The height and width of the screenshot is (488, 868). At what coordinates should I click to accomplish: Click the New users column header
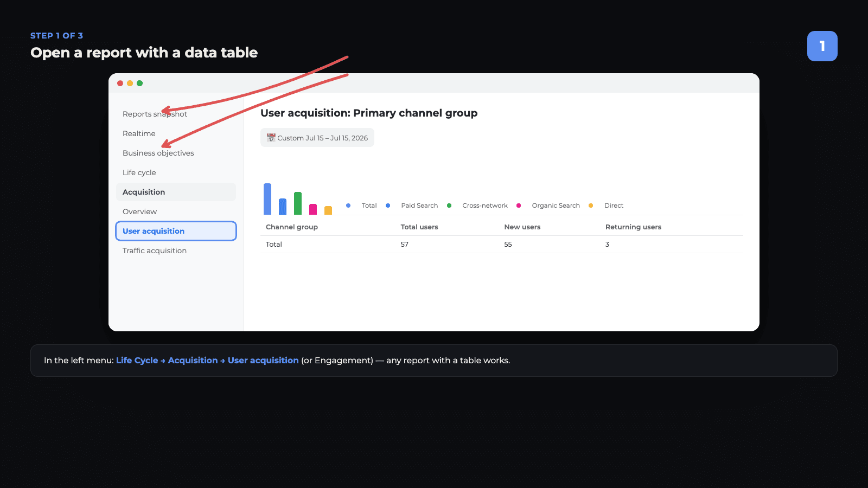[x=522, y=227]
